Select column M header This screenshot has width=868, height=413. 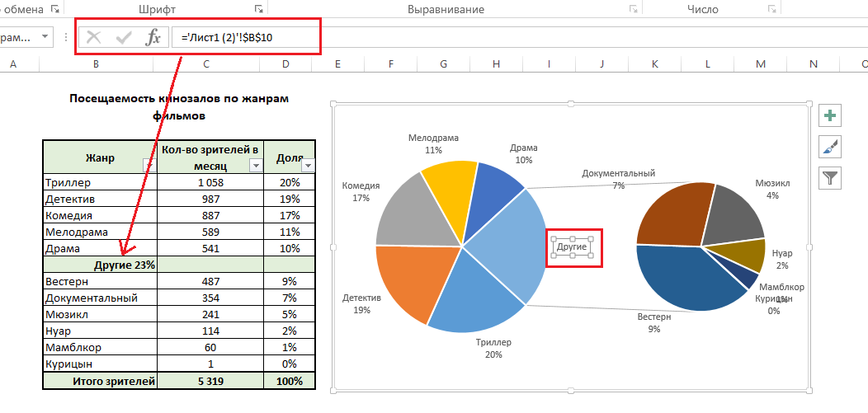click(761, 64)
